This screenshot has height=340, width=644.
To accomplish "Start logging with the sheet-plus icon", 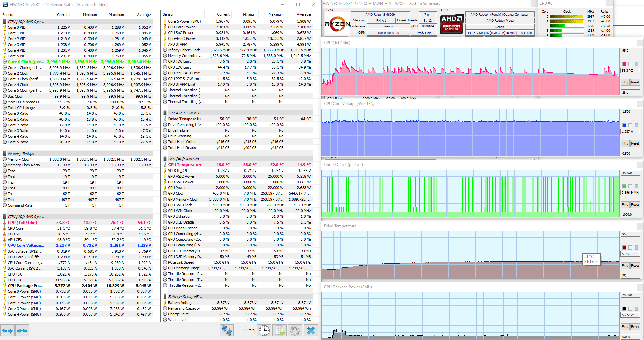I will tap(280, 331).
